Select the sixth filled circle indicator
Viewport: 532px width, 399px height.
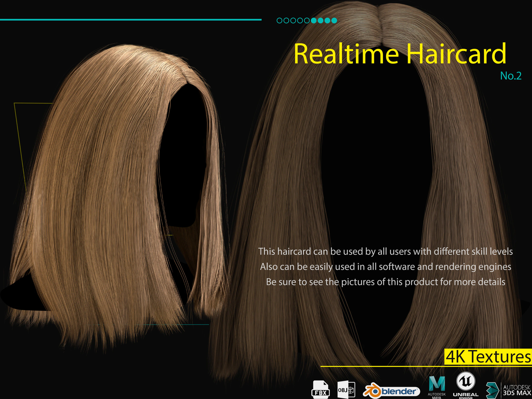(x=313, y=21)
